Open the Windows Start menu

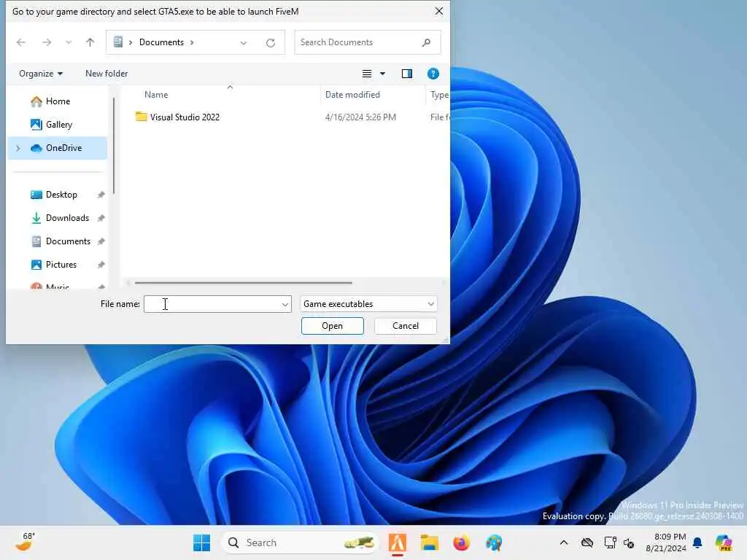point(201,542)
